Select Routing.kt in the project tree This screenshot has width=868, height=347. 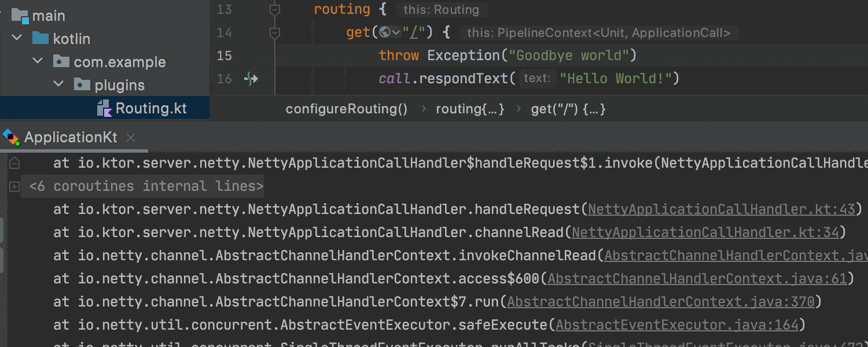pos(150,108)
